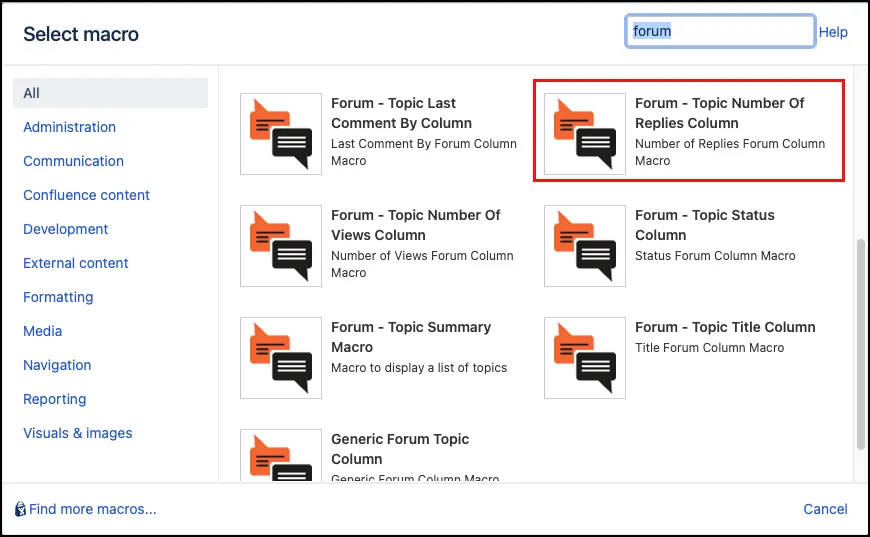Click the Forum - Topic Title Column icon
This screenshot has height=537, width=870.
point(585,358)
